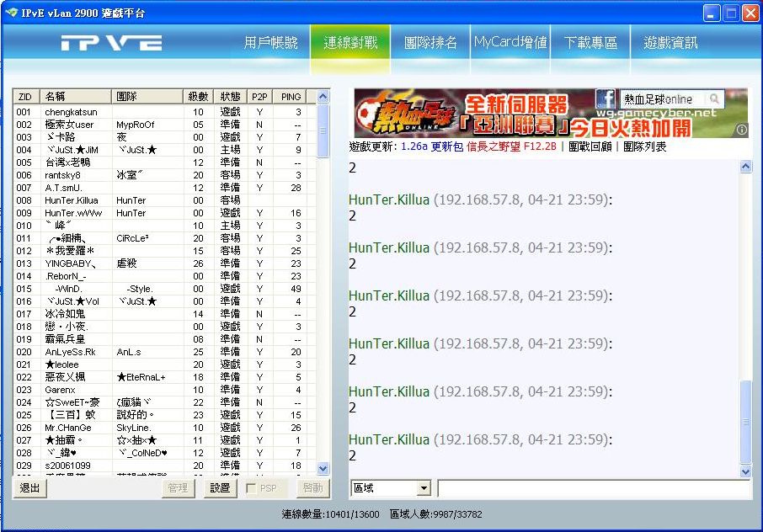The width and height of the screenshot is (763, 532).
Task: Toggle the PSP checkbox
Action: [251, 488]
